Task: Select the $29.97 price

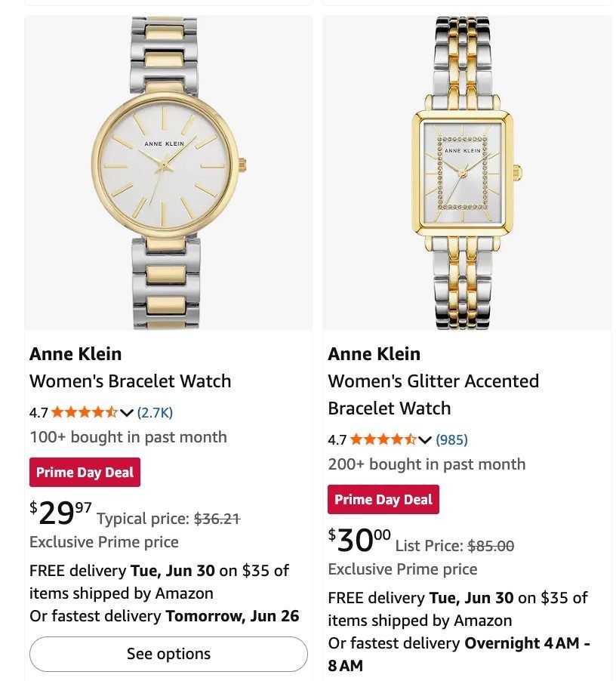Action: tap(61, 513)
